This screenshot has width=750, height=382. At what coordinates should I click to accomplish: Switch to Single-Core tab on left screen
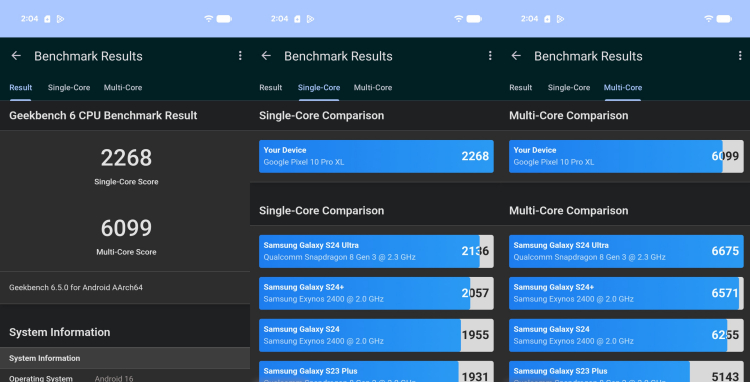point(69,87)
